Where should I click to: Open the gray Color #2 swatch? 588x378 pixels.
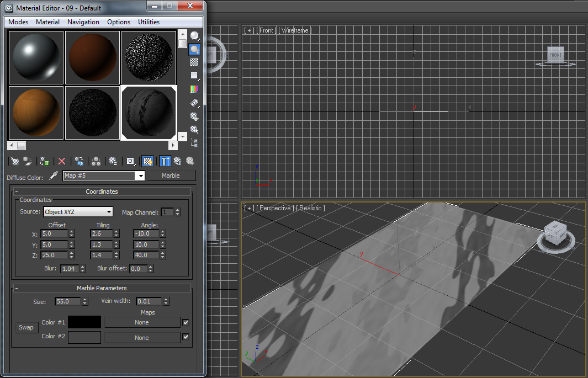84,337
